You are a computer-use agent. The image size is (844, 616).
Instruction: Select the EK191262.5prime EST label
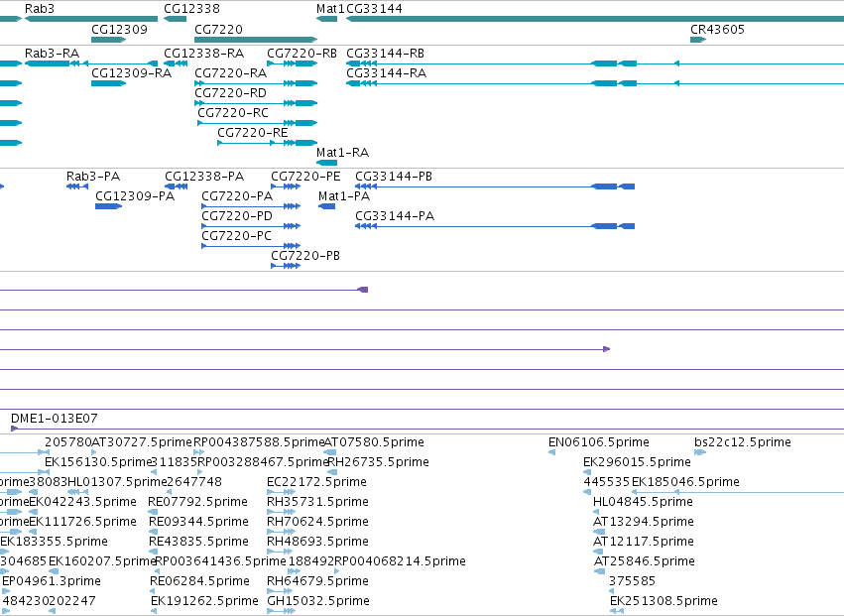pos(204,601)
